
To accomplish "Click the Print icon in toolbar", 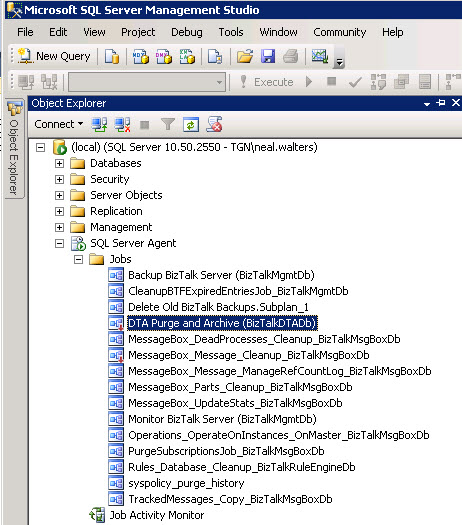I will pos(290,56).
